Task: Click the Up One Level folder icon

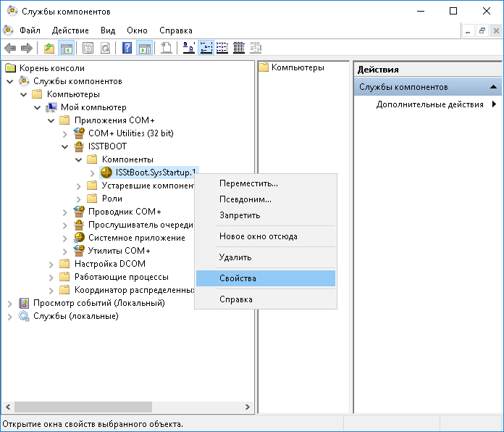Action: (49, 49)
